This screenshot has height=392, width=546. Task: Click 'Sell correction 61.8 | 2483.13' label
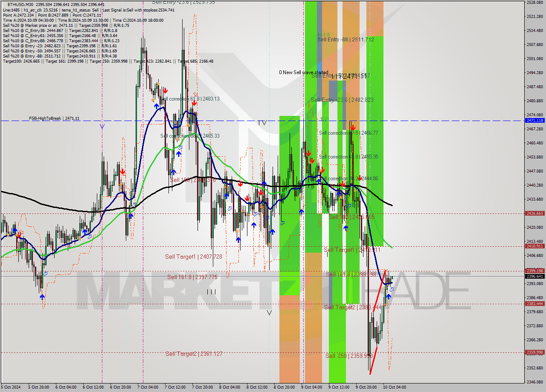(190, 99)
